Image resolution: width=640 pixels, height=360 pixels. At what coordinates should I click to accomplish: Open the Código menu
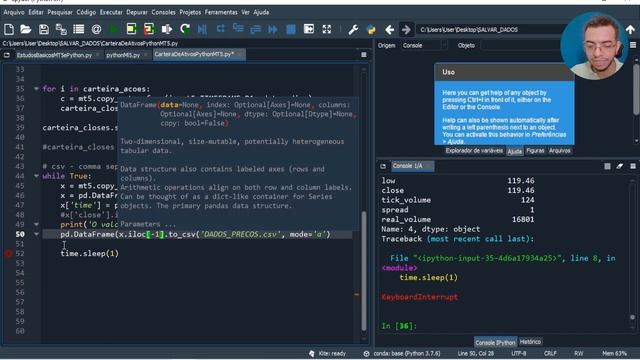pos(86,12)
